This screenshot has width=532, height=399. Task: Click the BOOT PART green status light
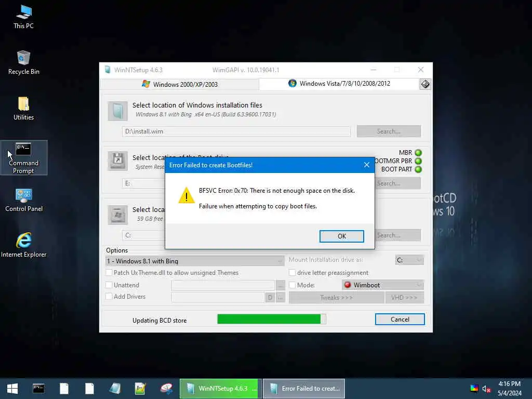pyautogui.click(x=418, y=169)
